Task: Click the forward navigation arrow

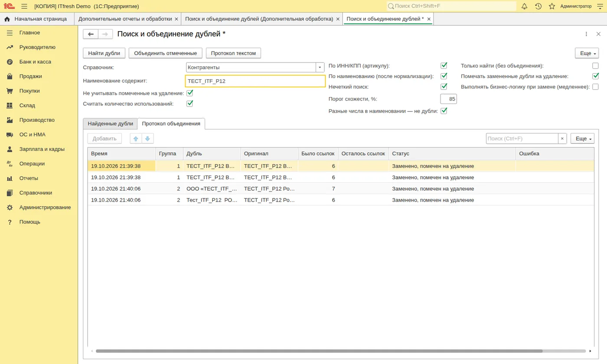Action: coord(105,34)
